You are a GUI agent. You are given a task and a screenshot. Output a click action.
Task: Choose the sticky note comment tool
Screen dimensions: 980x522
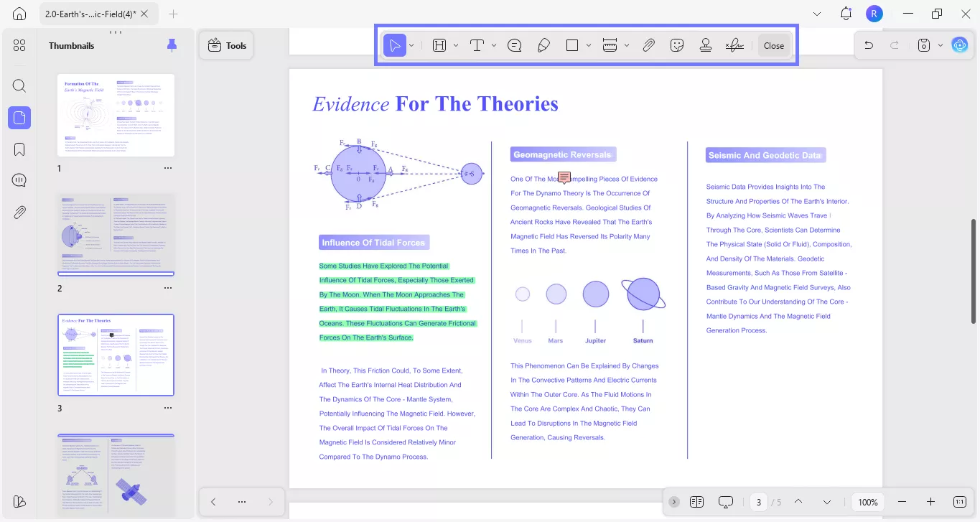coord(514,45)
